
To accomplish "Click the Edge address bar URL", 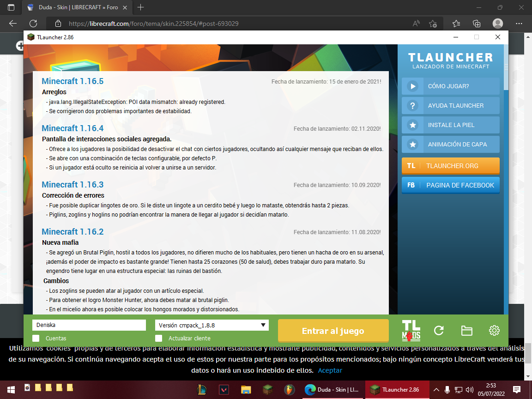I will pyautogui.click(x=154, y=24).
